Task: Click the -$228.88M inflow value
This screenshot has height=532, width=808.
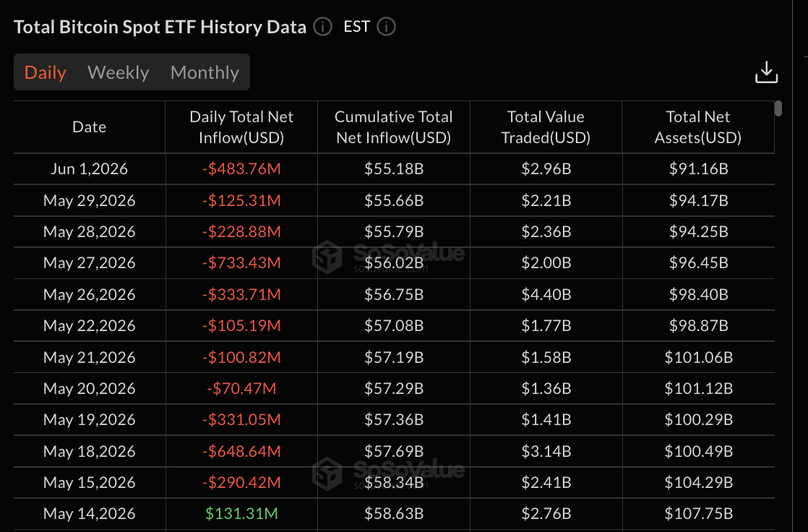Action: 241,232
